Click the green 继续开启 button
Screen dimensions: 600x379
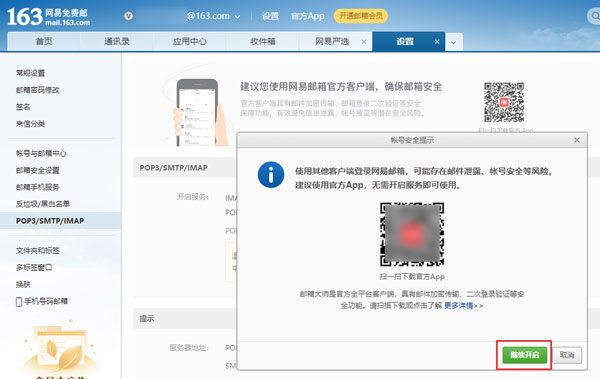[525, 355]
